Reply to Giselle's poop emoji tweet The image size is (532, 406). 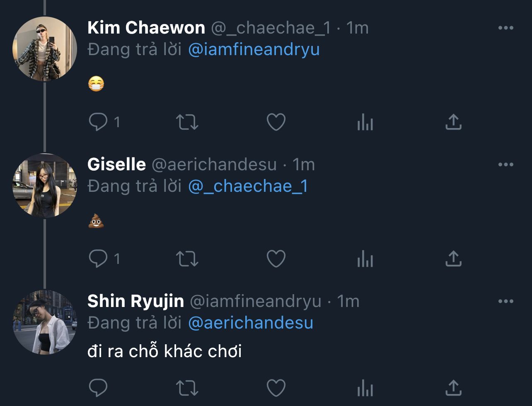[x=98, y=259]
